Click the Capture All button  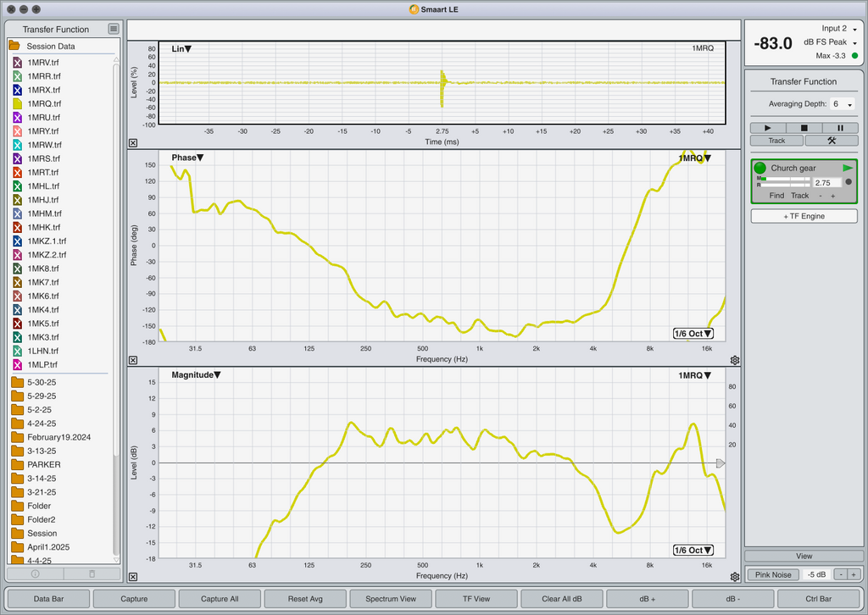point(220,598)
